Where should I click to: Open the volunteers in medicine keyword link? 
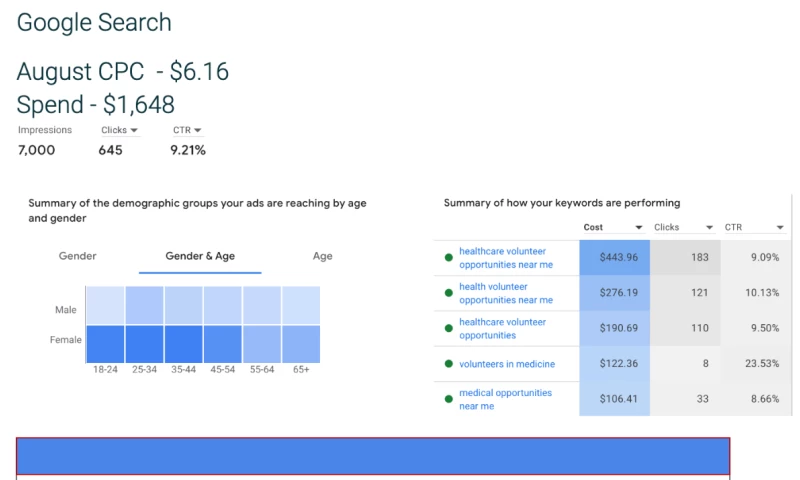pos(507,364)
